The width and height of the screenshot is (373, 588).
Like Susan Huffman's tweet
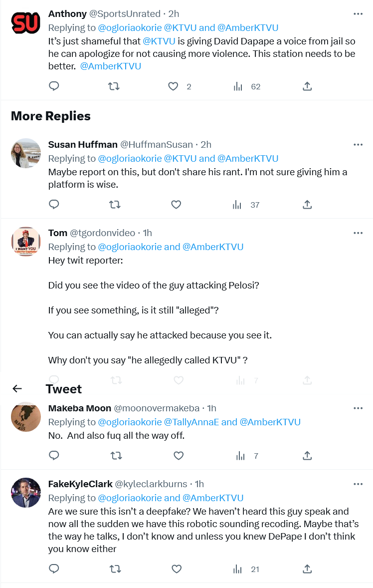tap(176, 205)
